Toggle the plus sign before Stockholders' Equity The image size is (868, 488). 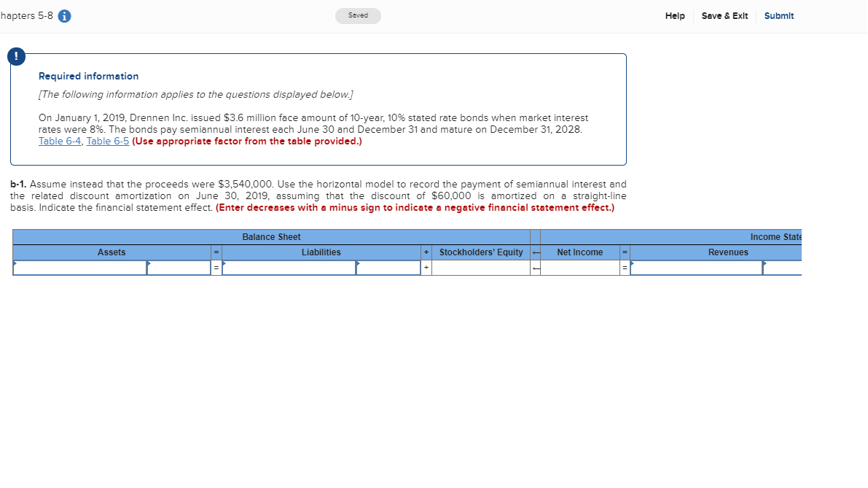pyautogui.click(x=425, y=267)
